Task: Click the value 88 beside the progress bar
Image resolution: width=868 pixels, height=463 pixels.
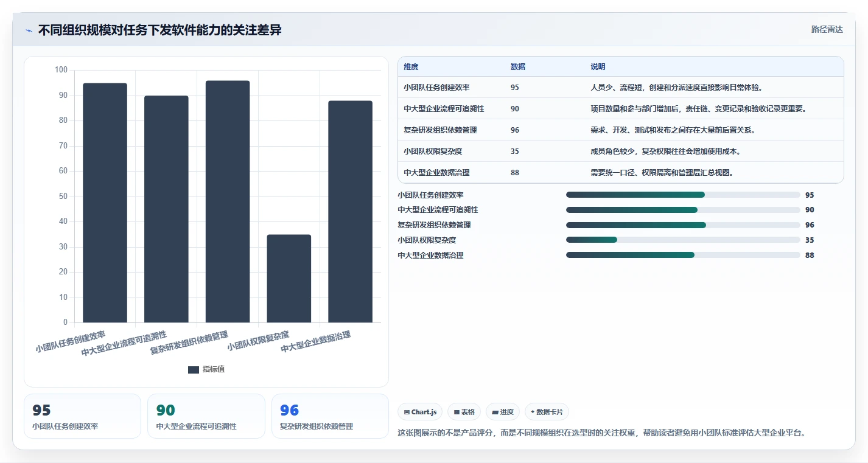Action: click(810, 256)
